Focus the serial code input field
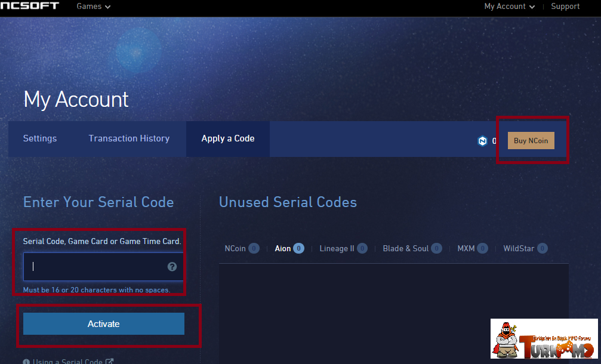The image size is (601, 364). 103,267
